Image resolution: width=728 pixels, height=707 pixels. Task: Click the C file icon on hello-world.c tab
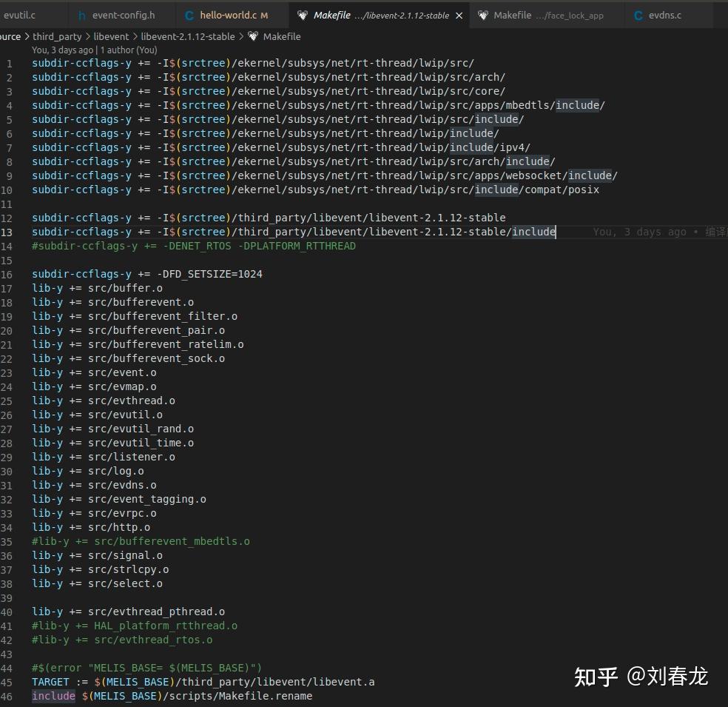point(189,16)
